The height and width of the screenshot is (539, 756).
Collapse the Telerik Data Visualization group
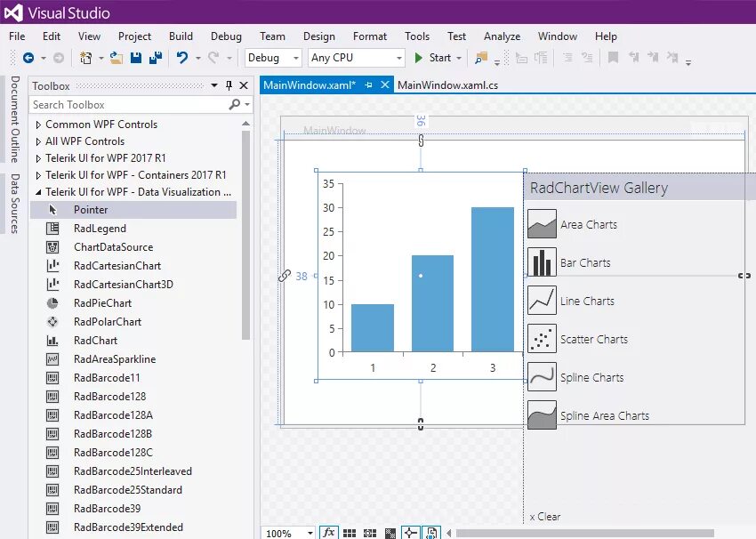(x=38, y=192)
